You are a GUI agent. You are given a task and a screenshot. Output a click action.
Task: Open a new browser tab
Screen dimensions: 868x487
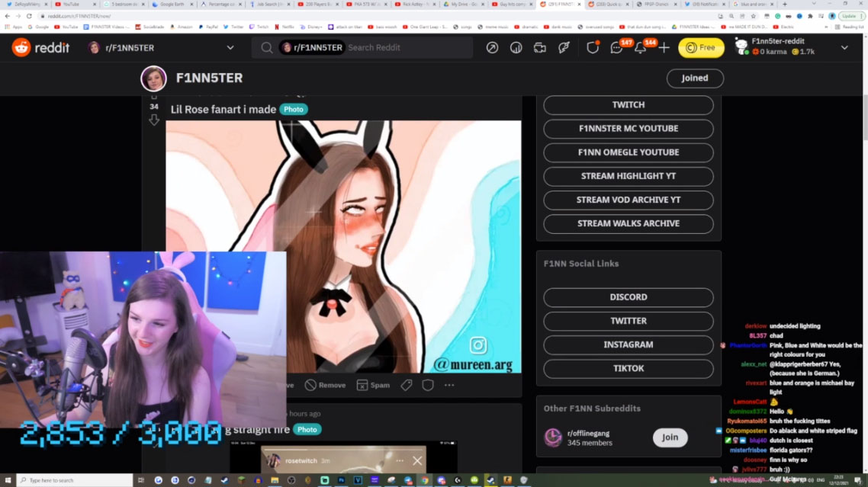[x=784, y=5]
